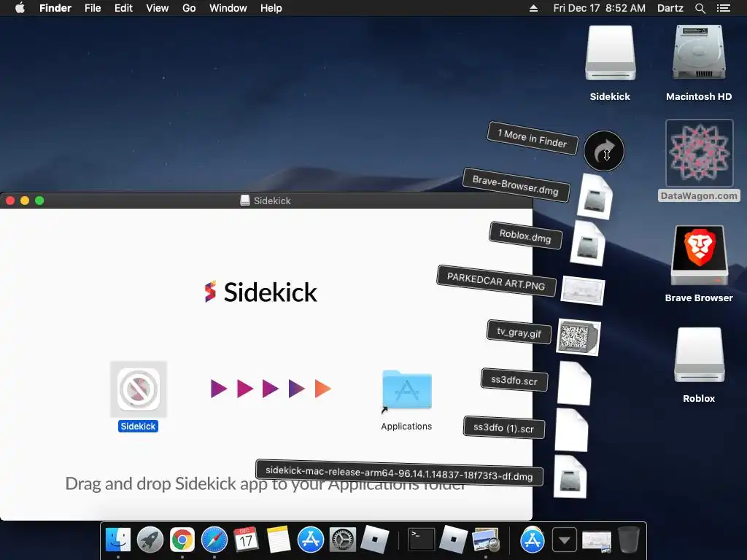Click the sidekick dmg file icon in stack

tap(570, 477)
